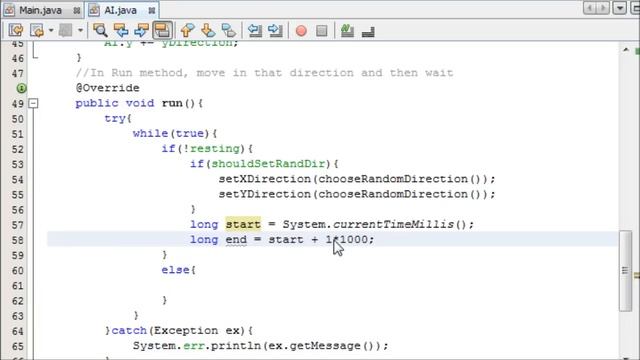
Task: Switch to the AI.java tab
Action: [121, 10]
